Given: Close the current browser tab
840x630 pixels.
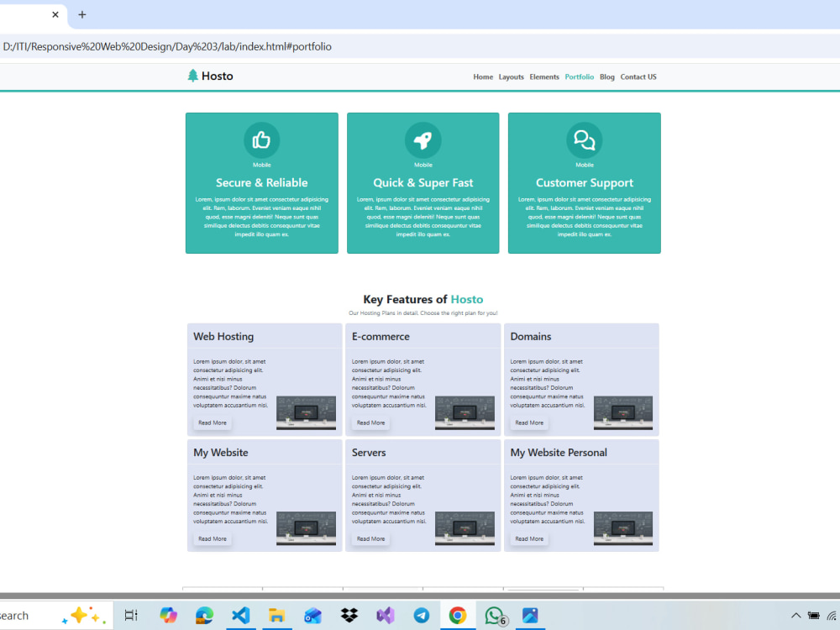Looking at the screenshot, I should point(55,14).
